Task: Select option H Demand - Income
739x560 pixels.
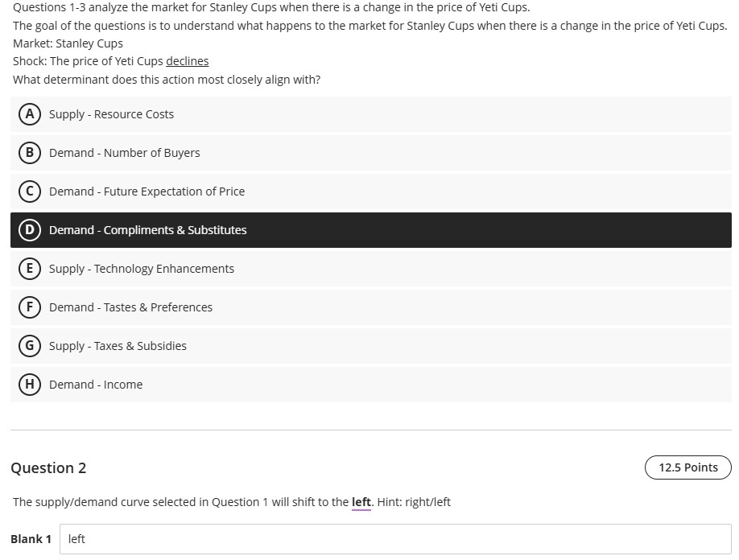Action: (96, 384)
